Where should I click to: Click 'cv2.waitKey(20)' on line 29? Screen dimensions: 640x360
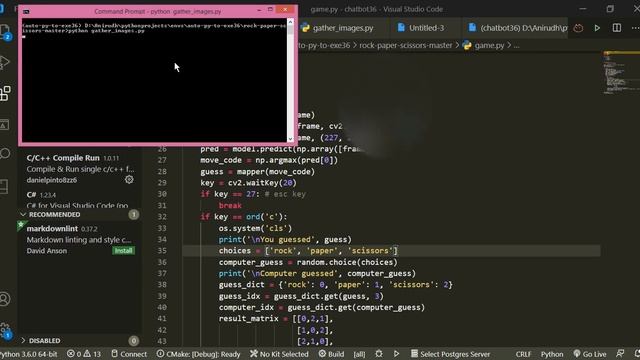coord(262,183)
